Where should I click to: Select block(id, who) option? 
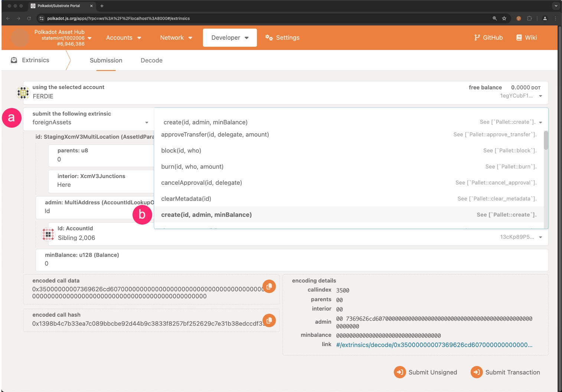[349, 151]
